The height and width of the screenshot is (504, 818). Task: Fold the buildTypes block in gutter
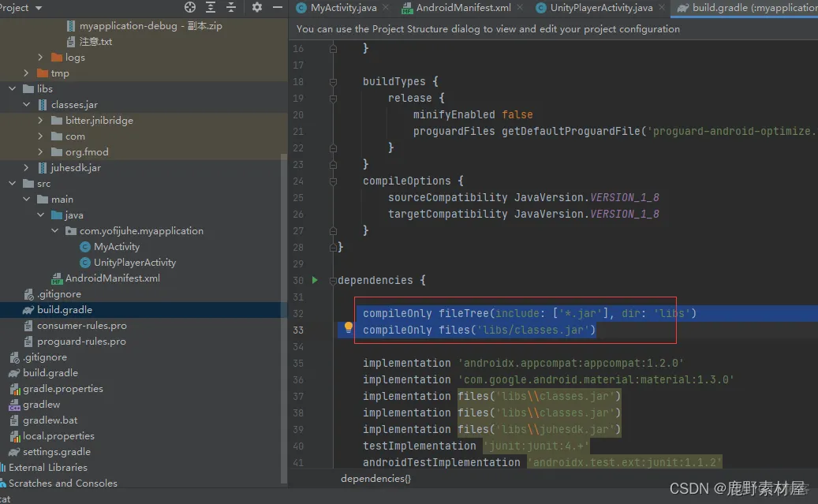[333, 82]
